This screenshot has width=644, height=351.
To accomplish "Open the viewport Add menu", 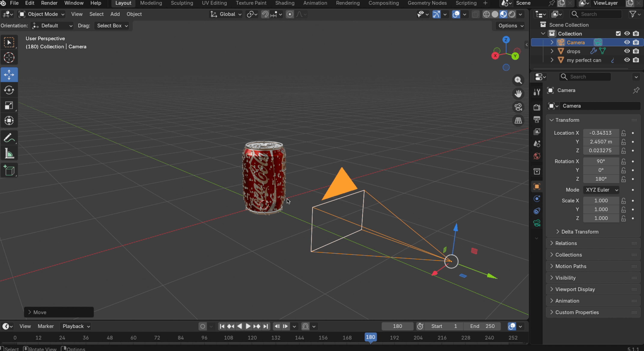I will pyautogui.click(x=115, y=14).
